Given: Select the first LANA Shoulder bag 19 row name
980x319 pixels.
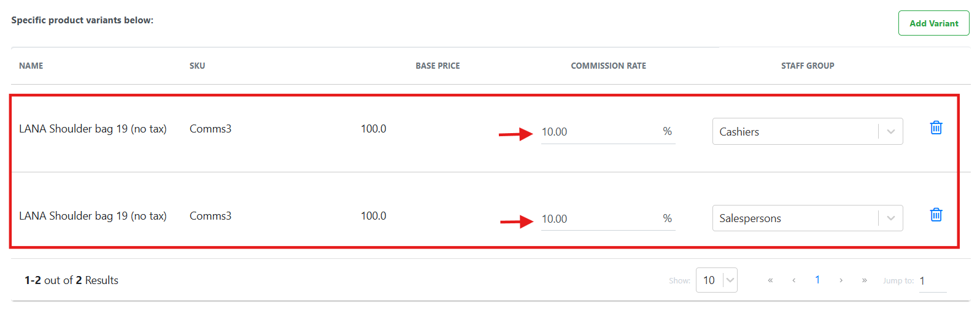Looking at the screenshot, I should [x=93, y=129].
